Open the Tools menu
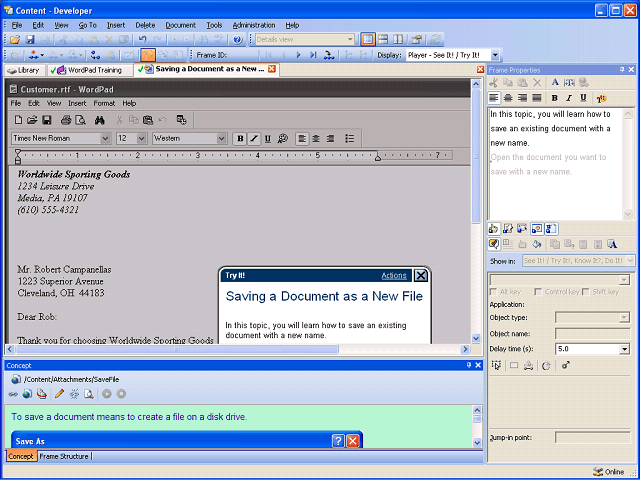This screenshot has height=480, width=640. pos(214,25)
